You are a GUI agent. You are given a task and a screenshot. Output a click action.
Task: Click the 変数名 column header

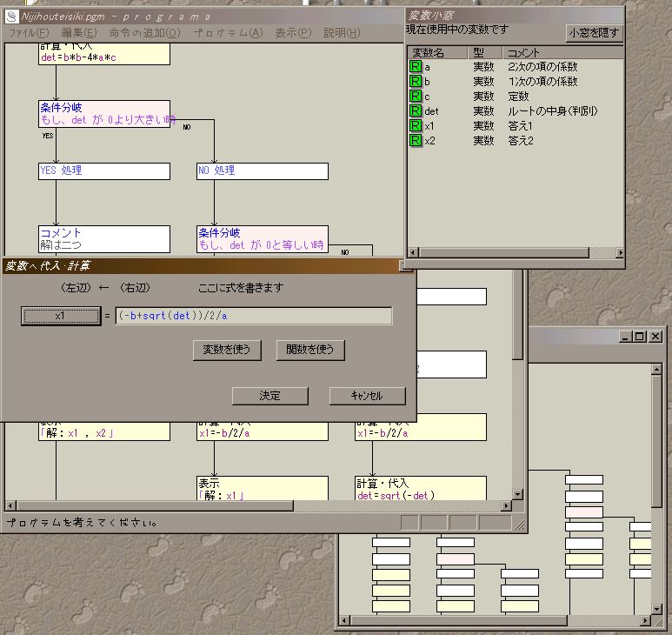pos(437,53)
